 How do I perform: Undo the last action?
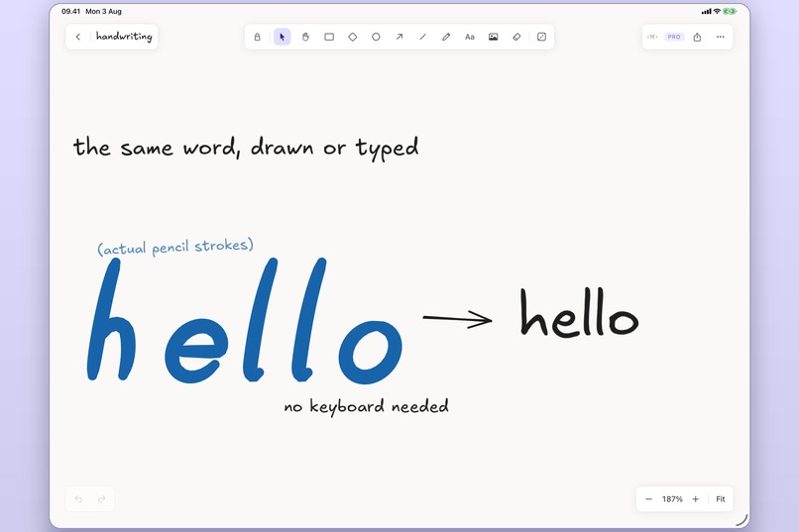78,499
